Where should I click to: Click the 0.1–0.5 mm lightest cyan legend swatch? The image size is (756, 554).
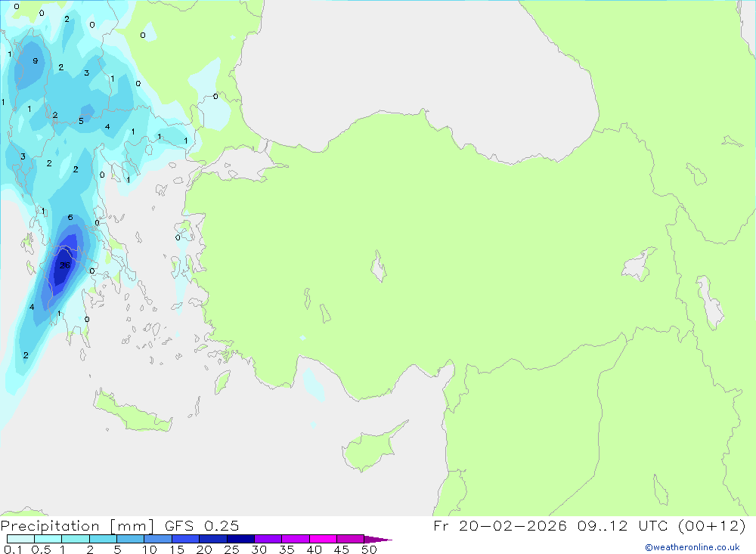(x=20, y=539)
